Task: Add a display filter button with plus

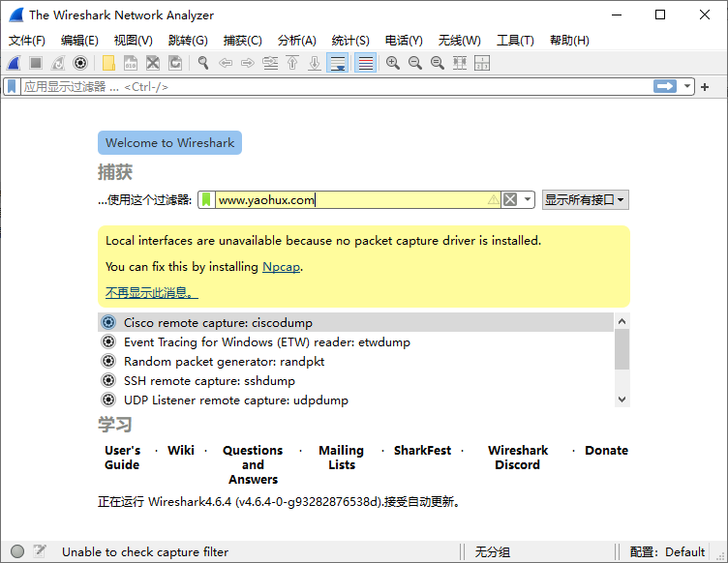Action: click(705, 87)
